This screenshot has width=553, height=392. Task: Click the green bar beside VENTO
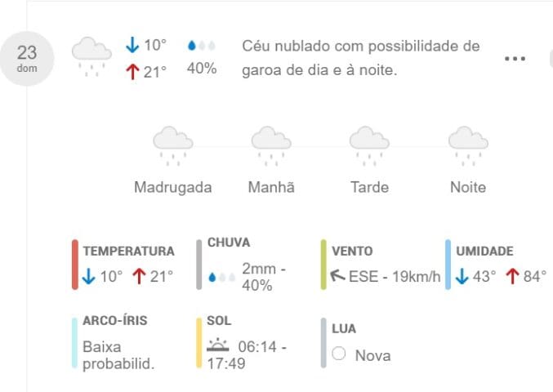(323, 265)
